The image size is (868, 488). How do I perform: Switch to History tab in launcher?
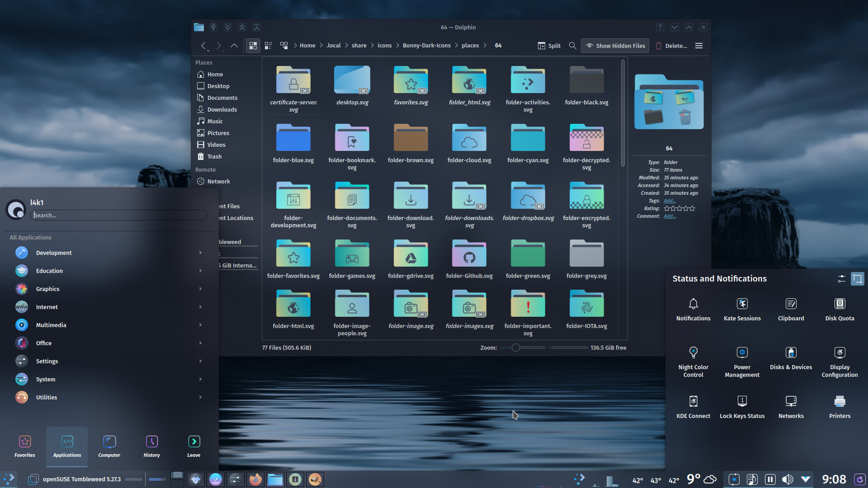pyautogui.click(x=152, y=446)
